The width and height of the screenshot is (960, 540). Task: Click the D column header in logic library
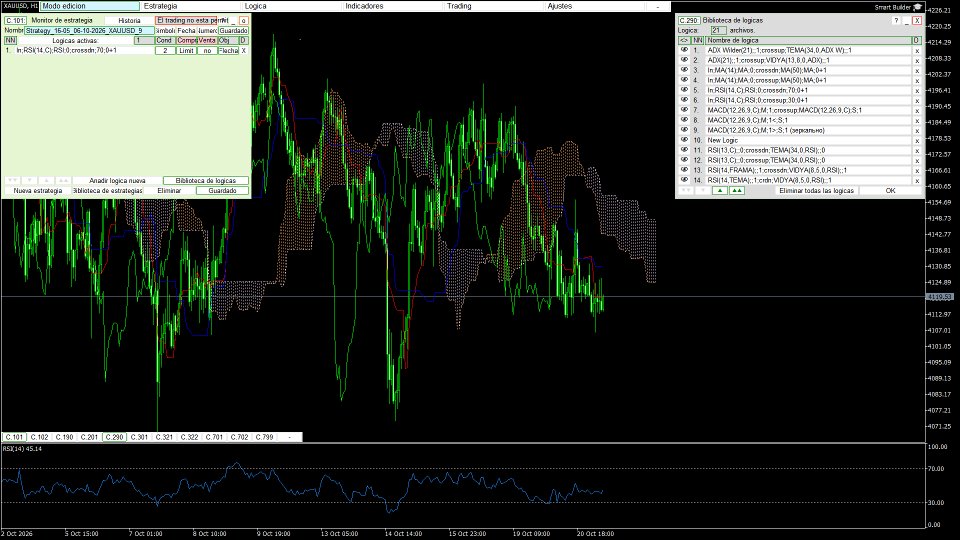[916, 40]
